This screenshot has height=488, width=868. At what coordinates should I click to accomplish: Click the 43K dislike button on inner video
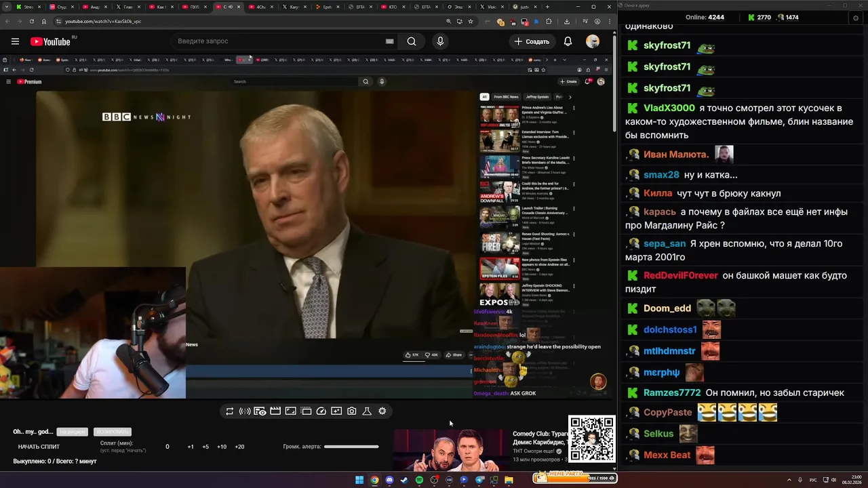pyautogui.click(x=431, y=354)
